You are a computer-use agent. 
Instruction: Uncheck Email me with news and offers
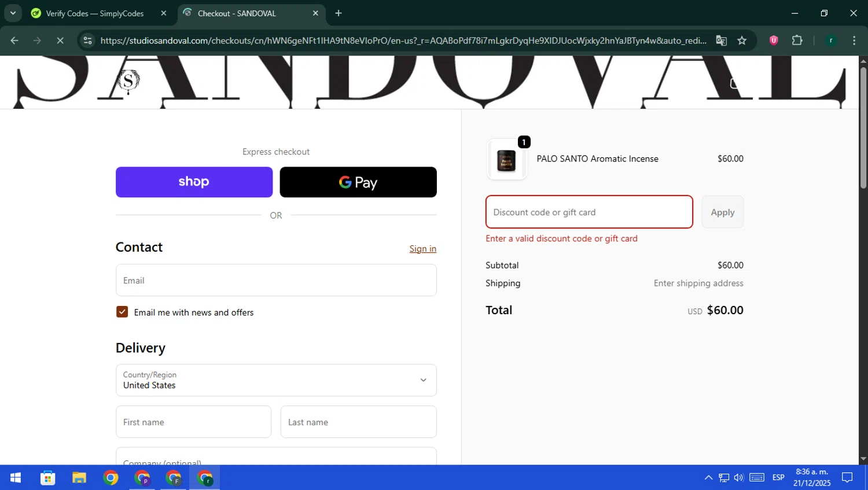[122, 312]
